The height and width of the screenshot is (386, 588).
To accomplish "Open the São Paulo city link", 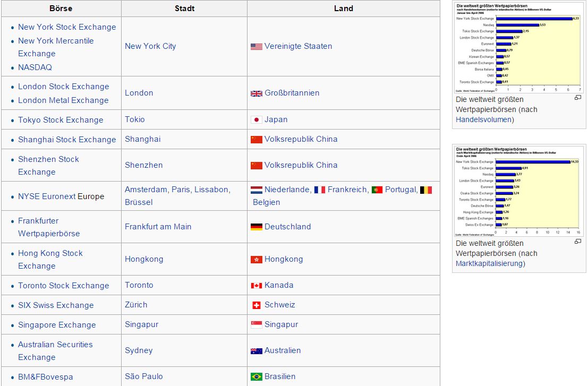I will pyautogui.click(x=143, y=376).
